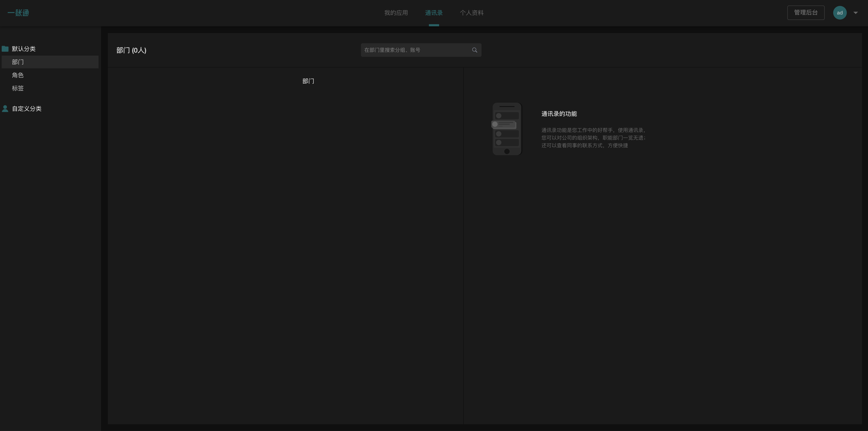Click the 一账通 logo
868x431 pixels.
pyautogui.click(x=18, y=13)
